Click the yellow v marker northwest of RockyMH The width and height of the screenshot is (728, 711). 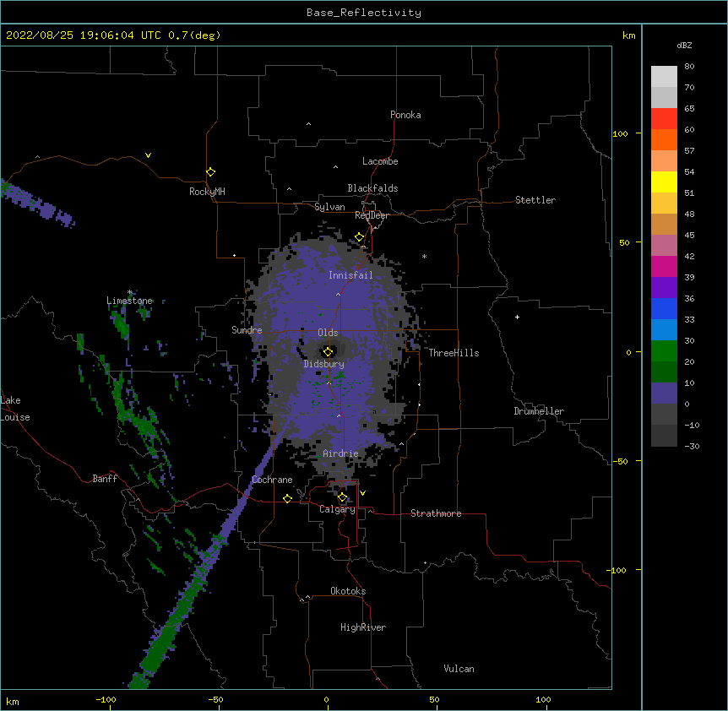tap(148, 155)
